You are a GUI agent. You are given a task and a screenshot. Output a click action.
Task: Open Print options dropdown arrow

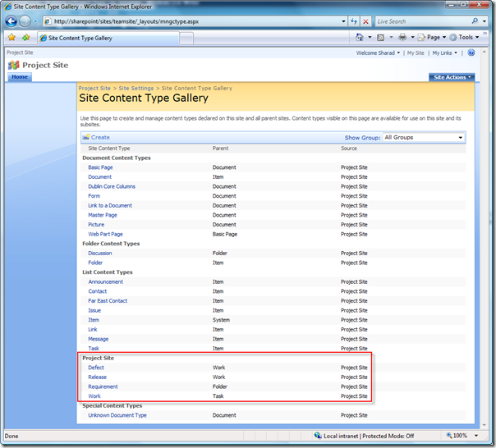pyautogui.click(x=412, y=37)
